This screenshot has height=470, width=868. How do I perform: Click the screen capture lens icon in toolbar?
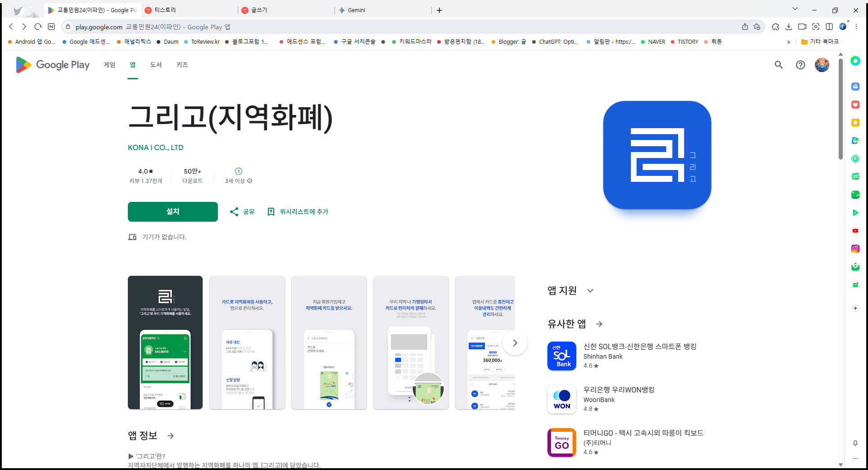(816, 27)
